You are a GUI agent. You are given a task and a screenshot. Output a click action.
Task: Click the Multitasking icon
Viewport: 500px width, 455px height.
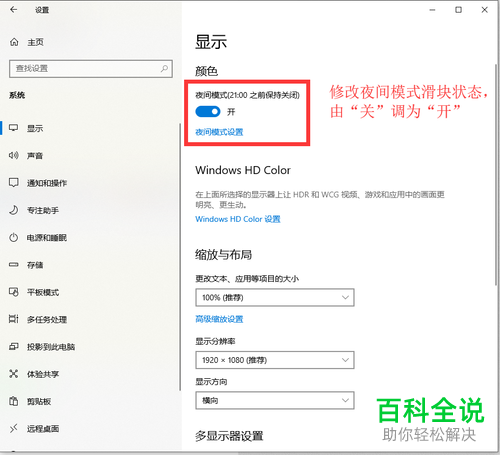[x=13, y=319]
